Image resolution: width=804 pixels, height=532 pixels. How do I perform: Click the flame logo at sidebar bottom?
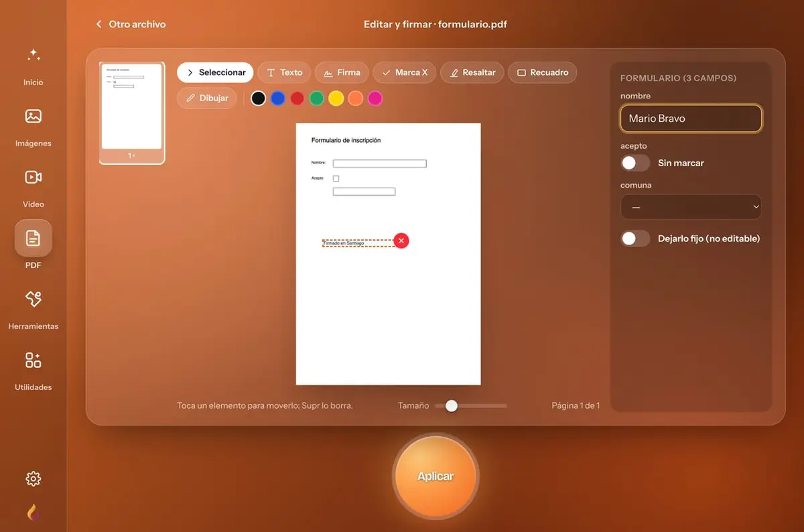click(33, 513)
